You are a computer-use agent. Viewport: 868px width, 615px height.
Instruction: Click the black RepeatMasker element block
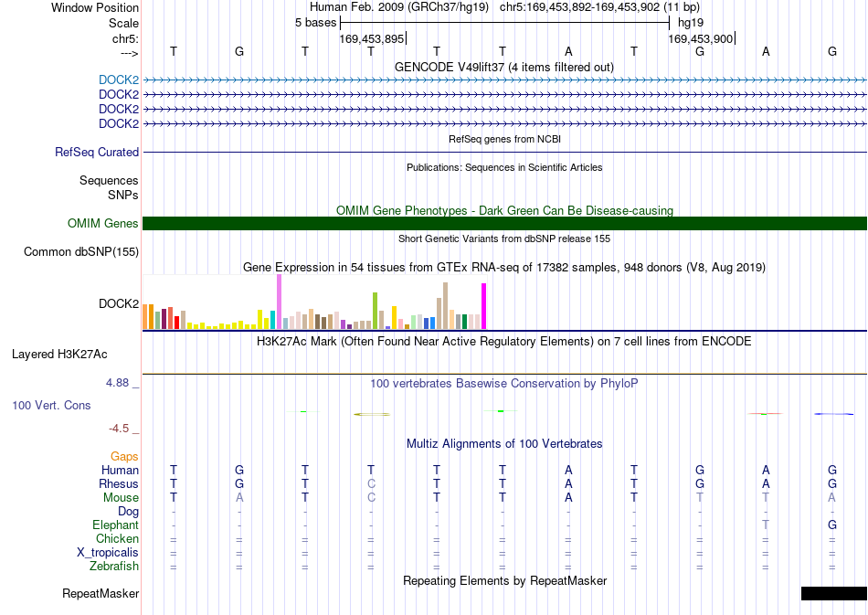[x=833, y=593]
